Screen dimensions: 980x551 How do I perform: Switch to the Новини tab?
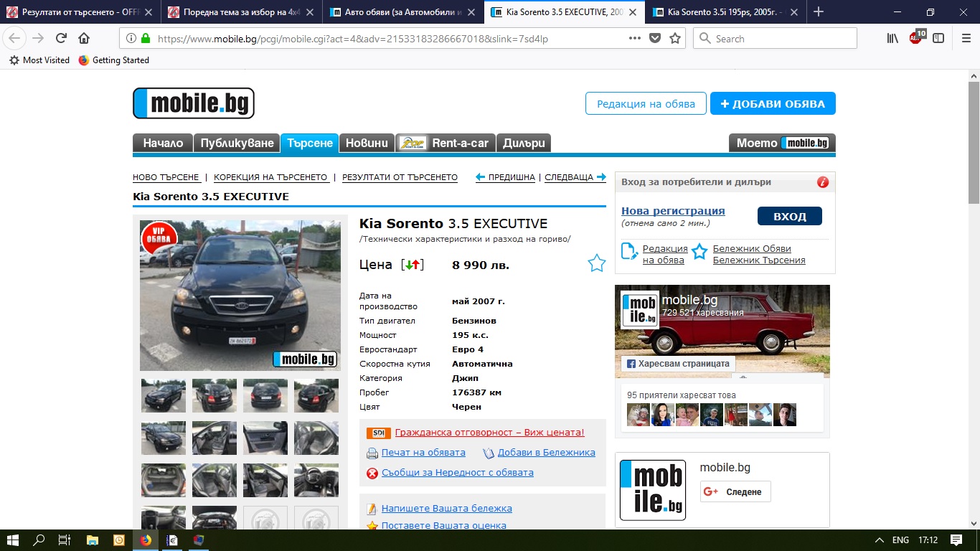point(367,143)
